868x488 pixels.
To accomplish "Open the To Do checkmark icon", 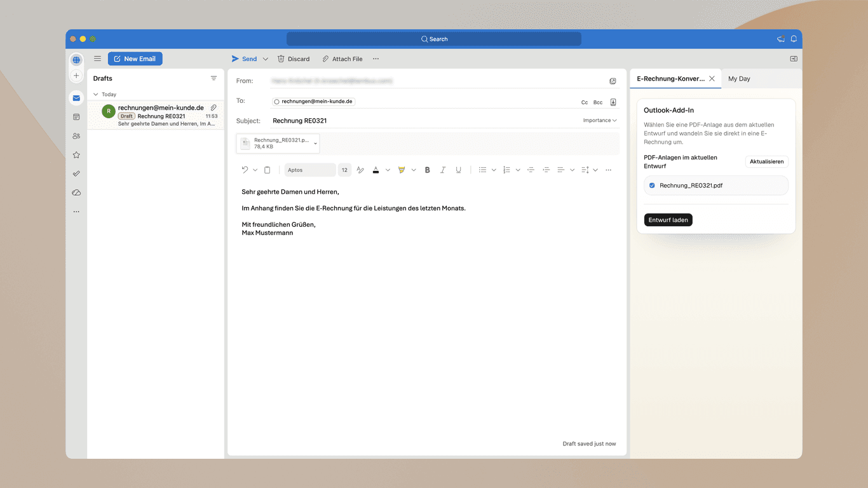I will (76, 173).
